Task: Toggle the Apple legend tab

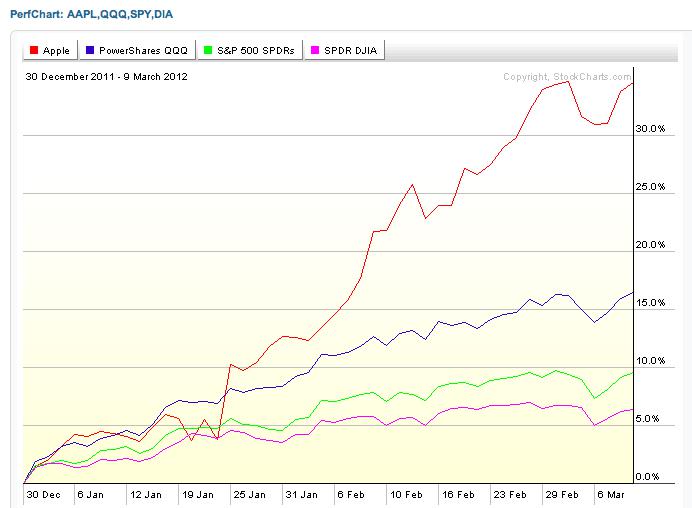Action: [x=50, y=50]
